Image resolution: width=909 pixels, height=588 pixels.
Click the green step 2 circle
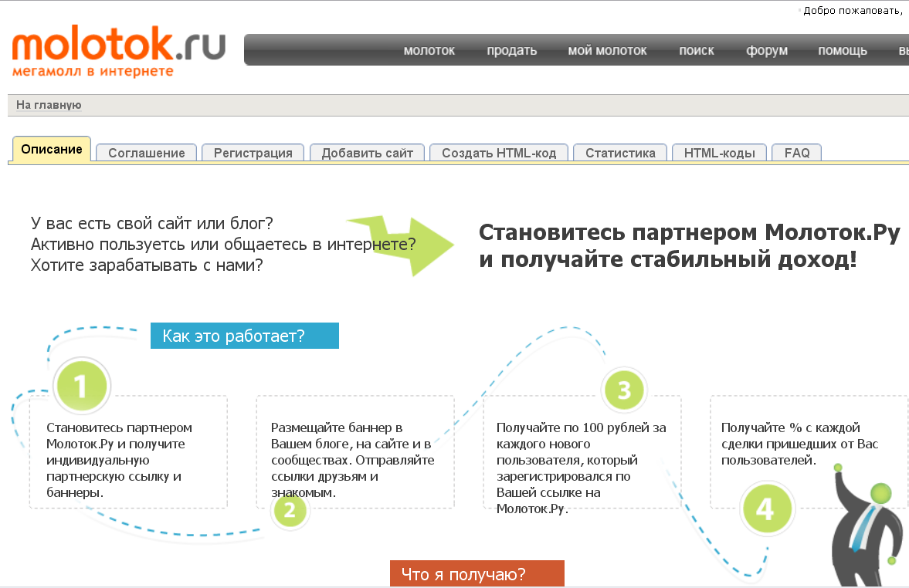pos(290,510)
